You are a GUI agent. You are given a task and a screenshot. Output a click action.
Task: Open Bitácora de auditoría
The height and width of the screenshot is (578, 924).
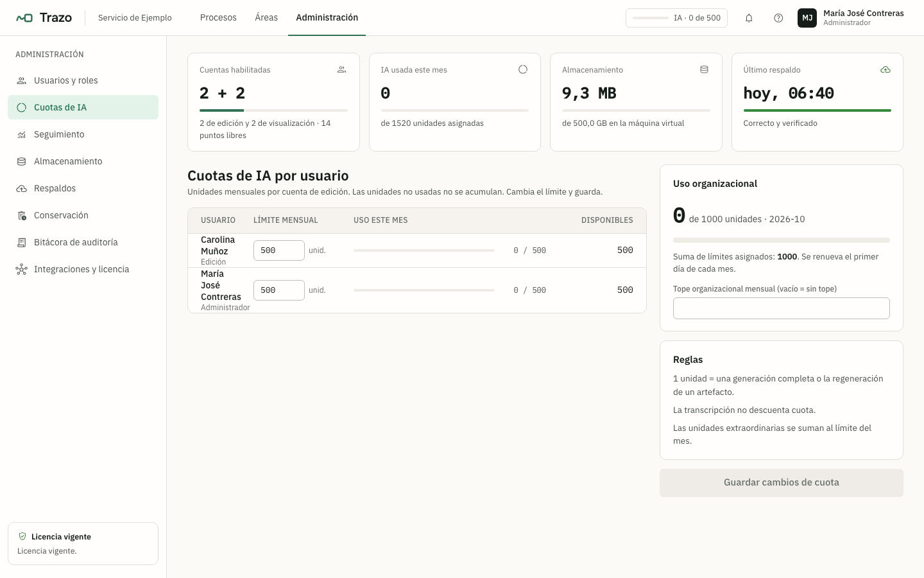(83, 242)
